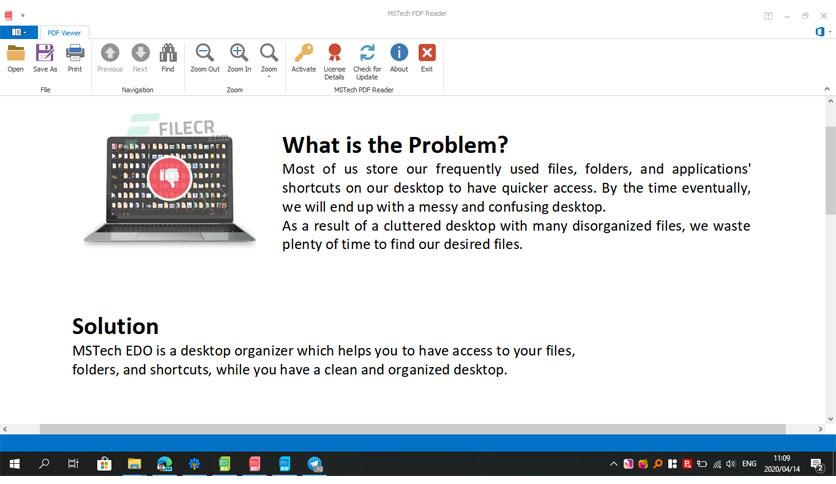This screenshot has height=484, width=836.
Task: Open the About info icon
Action: pos(399,58)
